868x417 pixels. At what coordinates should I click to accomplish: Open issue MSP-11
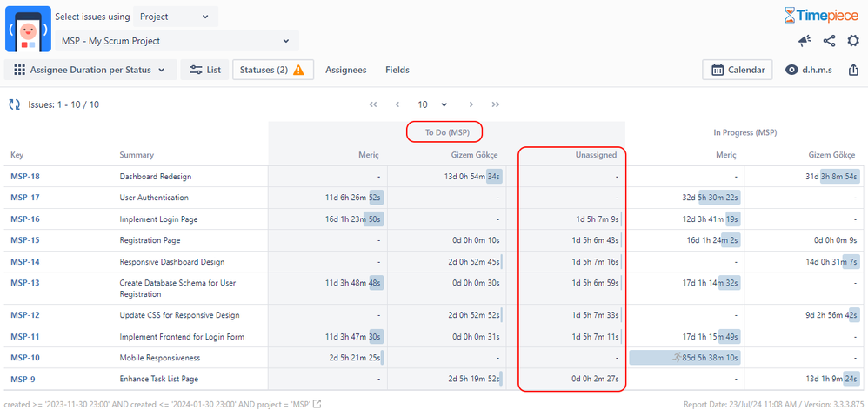tap(25, 337)
